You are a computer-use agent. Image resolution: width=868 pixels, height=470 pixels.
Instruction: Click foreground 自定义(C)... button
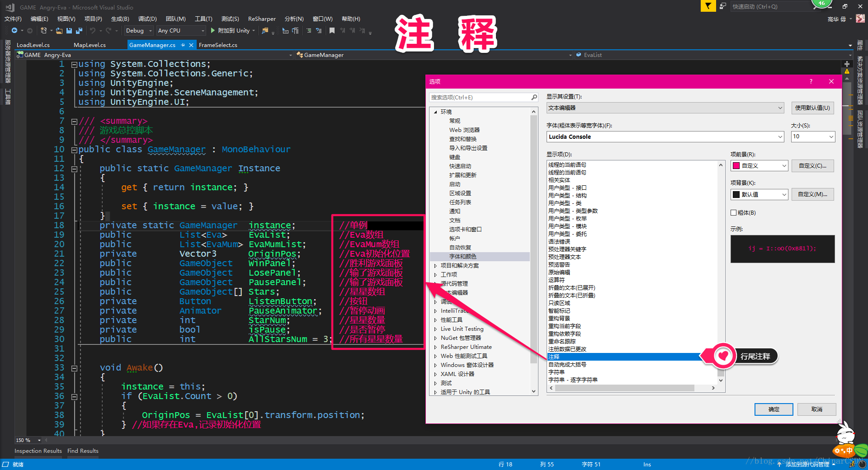[x=813, y=166]
